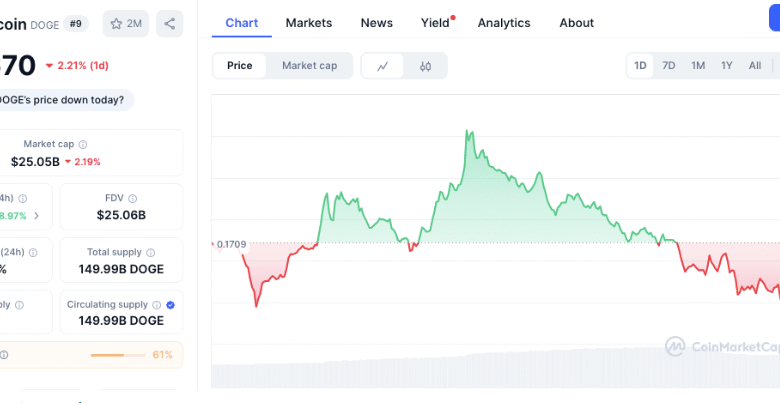The width and height of the screenshot is (780, 403).
Task: Click the volume histogram below chart
Action: point(495,369)
